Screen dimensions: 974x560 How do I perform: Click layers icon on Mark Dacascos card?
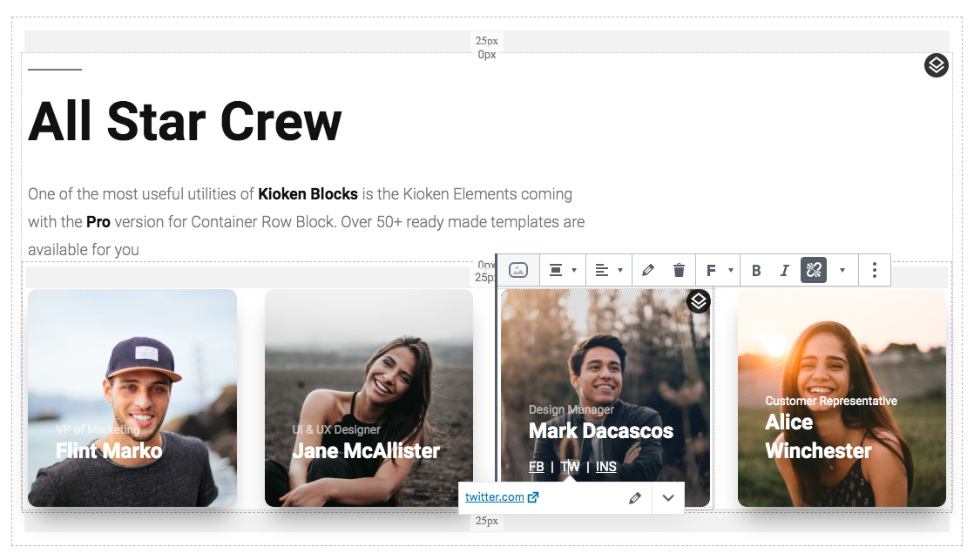pyautogui.click(x=699, y=301)
